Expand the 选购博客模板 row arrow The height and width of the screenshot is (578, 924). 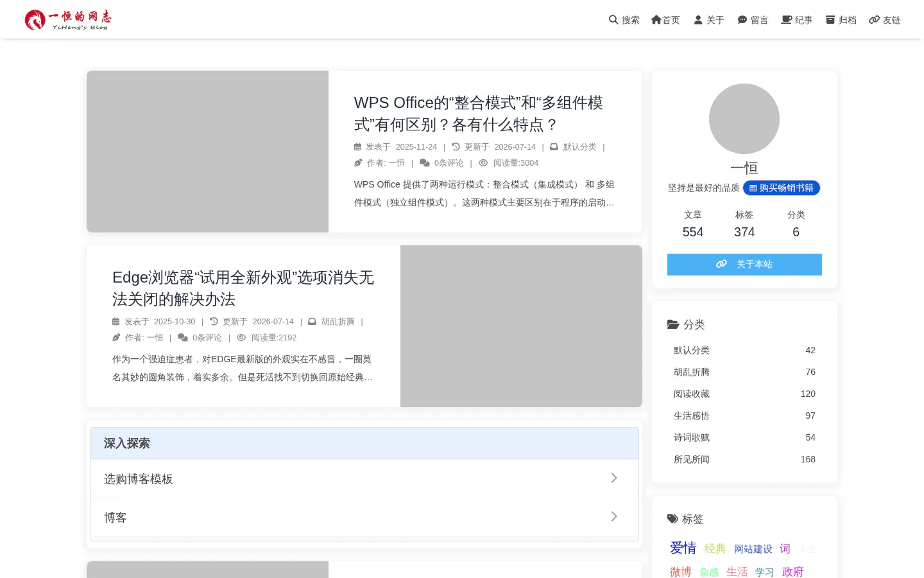pyautogui.click(x=614, y=478)
